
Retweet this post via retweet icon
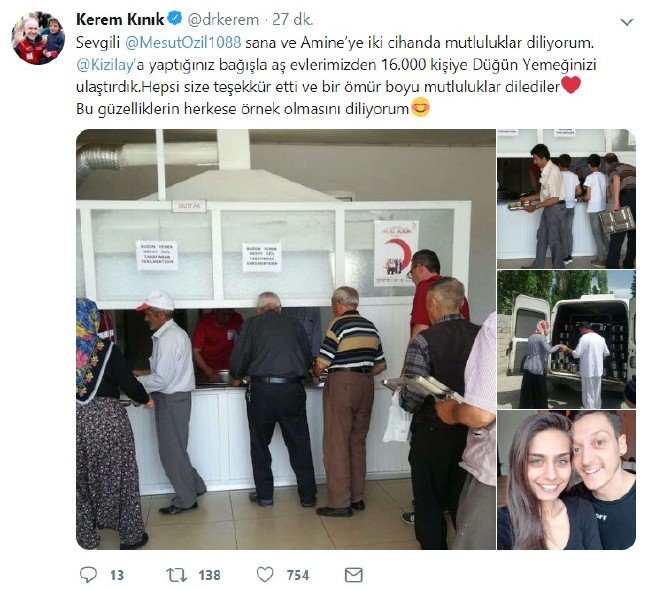(176, 575)
